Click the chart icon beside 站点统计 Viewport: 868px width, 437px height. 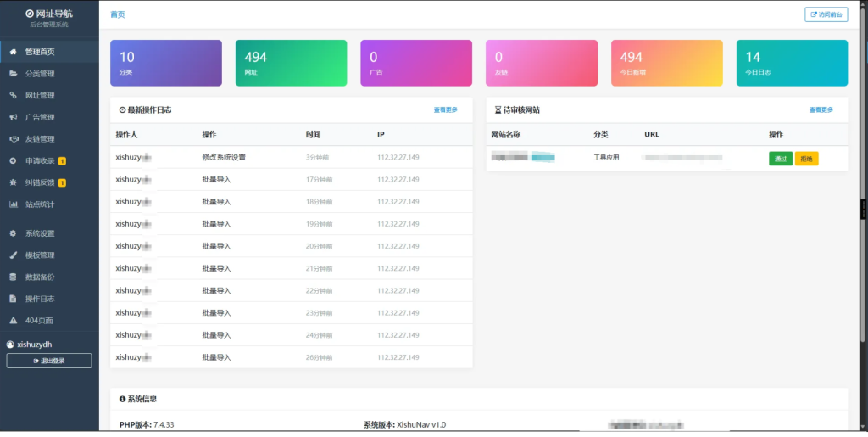(x=14, y=204)
